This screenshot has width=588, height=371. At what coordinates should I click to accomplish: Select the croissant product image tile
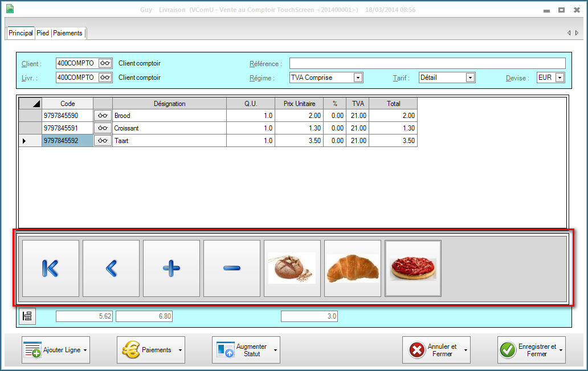(x=353, y=268)
